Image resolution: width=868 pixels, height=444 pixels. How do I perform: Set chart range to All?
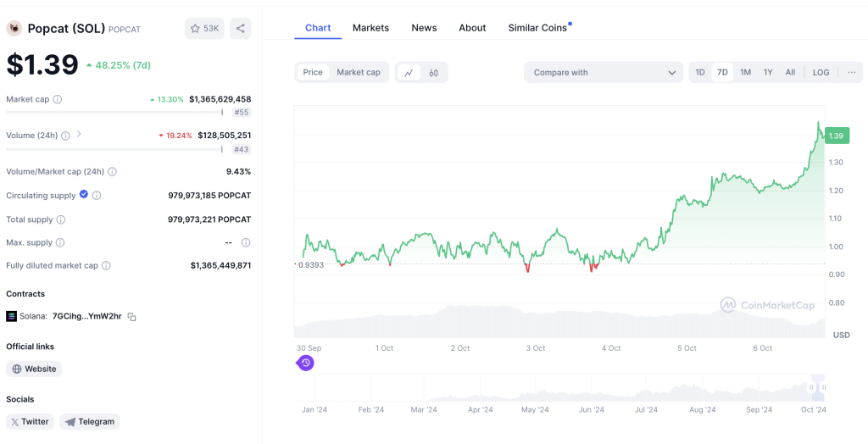[x=791, y=73]
